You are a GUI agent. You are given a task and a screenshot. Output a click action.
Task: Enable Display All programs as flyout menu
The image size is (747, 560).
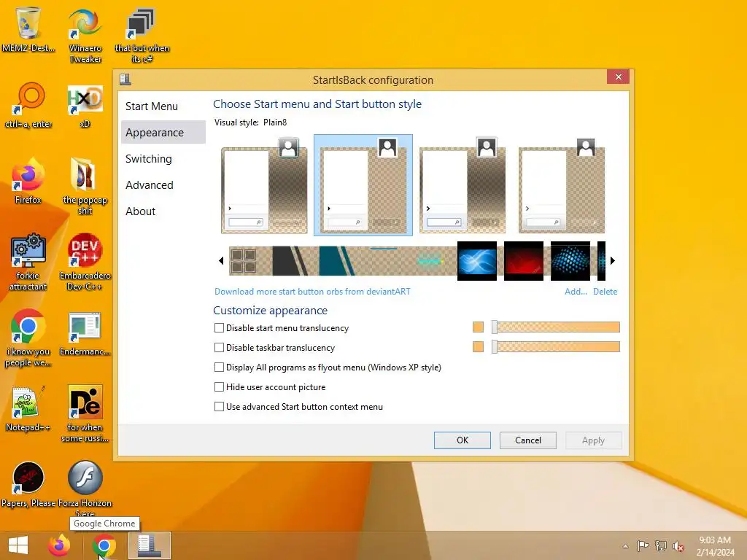219,367
